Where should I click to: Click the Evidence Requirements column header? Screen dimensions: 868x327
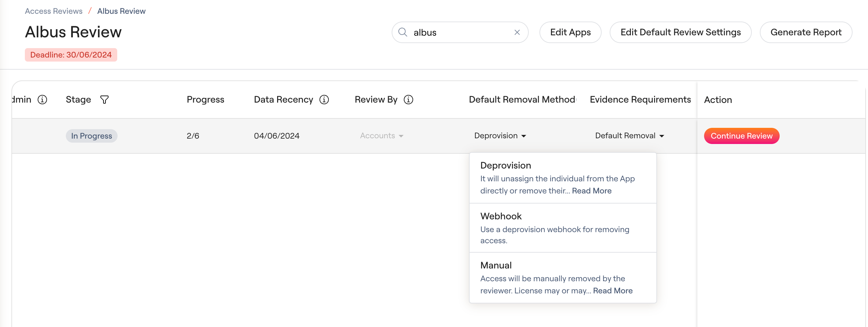click(640, 100)
